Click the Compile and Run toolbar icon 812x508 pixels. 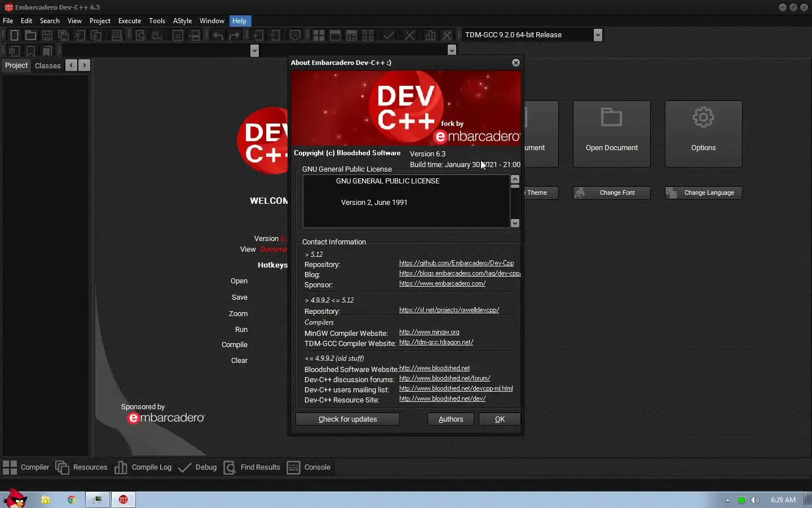tap(351, 35)
